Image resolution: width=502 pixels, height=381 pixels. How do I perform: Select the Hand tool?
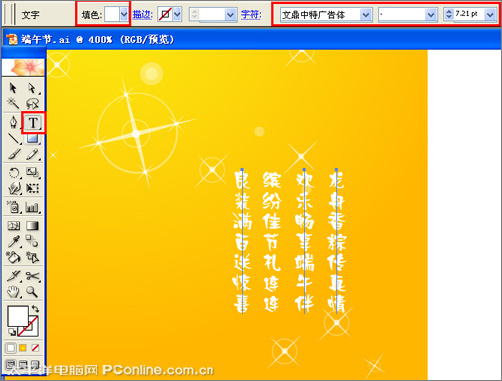tap(13, 292)
